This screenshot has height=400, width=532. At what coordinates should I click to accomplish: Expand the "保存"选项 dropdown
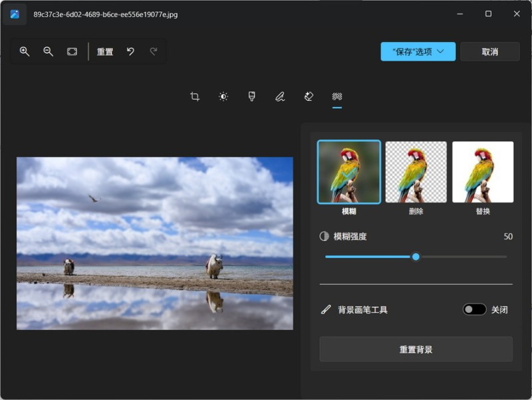click(x=418, y=52)
